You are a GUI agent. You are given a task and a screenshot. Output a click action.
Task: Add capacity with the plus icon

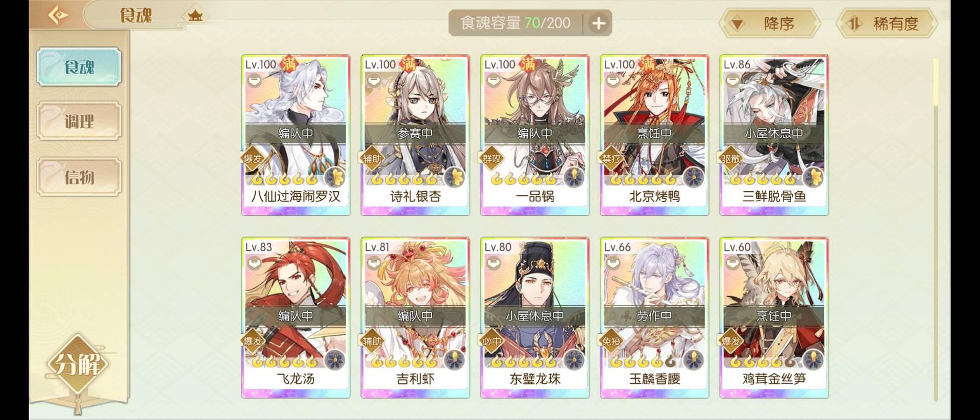click(598, 23)
